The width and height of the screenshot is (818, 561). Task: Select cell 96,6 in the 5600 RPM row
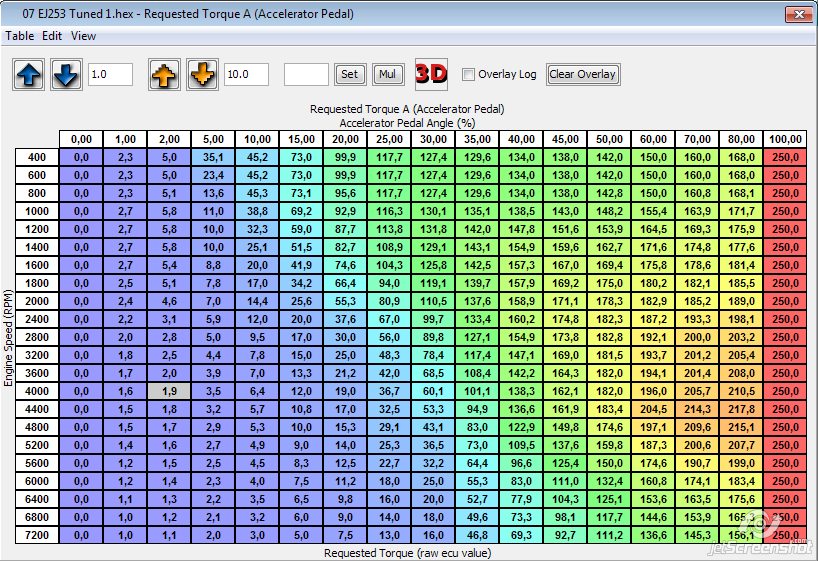tap(521, 463)
